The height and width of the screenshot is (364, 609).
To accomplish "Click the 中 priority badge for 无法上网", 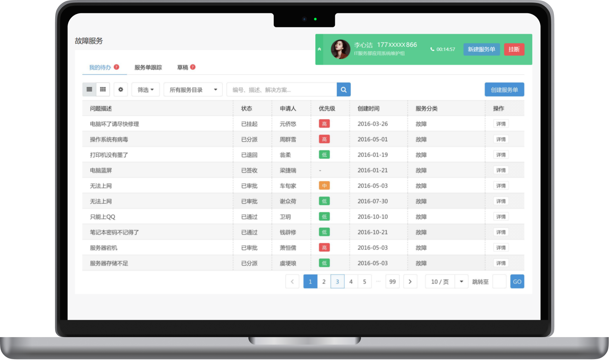I will pyautogui.click(x=324, y=186).
